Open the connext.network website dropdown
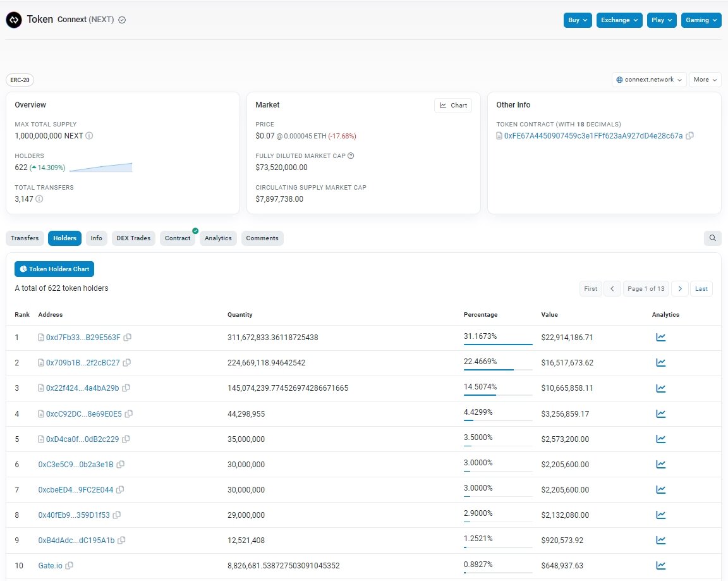This screenshot has height=581, width=728. (648, 80)
